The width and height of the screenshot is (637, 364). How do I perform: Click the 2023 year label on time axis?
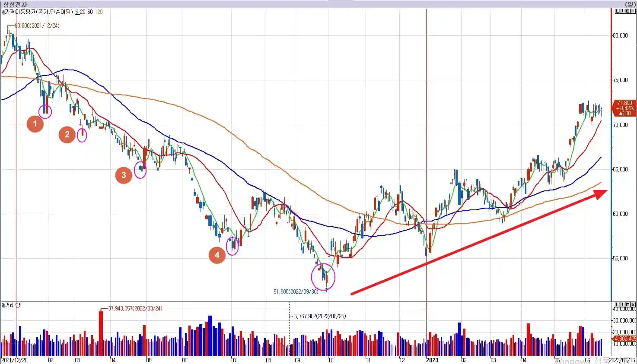click(432, 360)
